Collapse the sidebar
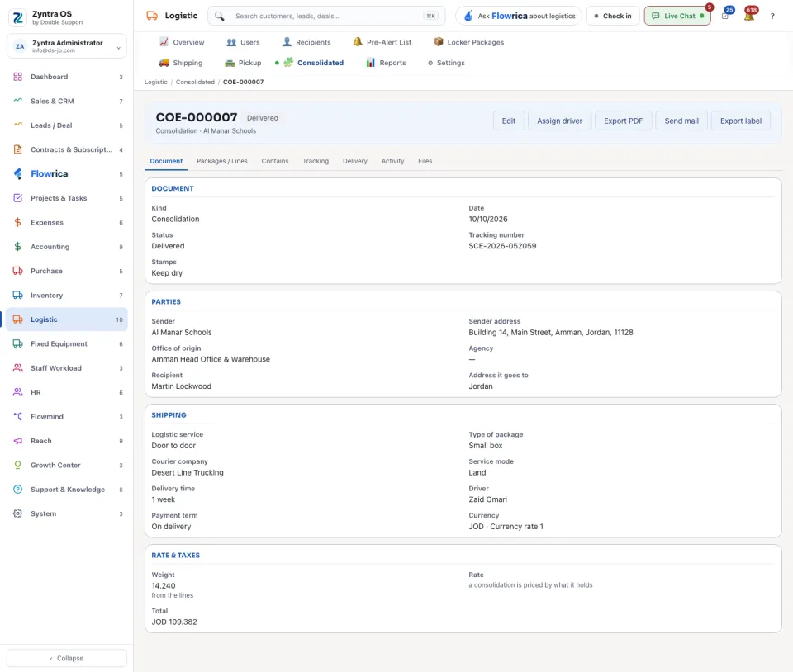The height and width of the screenshot is (672, 793). [67, 658]
